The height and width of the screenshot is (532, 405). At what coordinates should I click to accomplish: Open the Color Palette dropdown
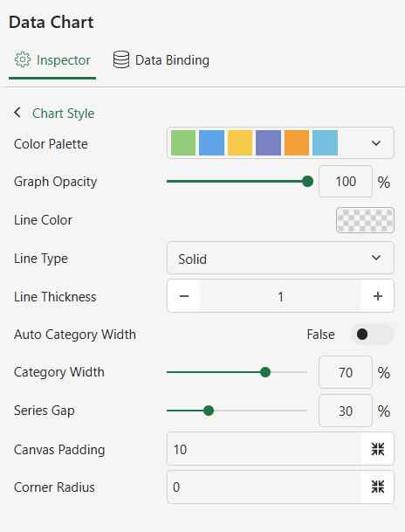coord(280,143)
